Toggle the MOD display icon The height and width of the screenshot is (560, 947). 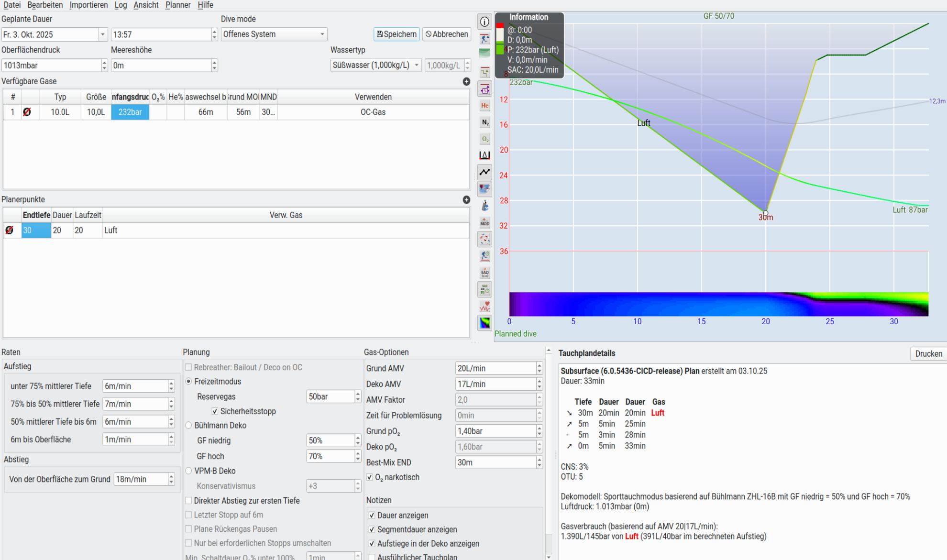(485, 222)
